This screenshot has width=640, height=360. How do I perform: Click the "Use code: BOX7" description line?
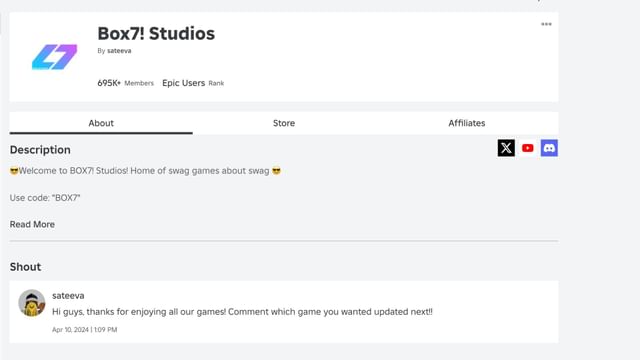tap(45, 198)
